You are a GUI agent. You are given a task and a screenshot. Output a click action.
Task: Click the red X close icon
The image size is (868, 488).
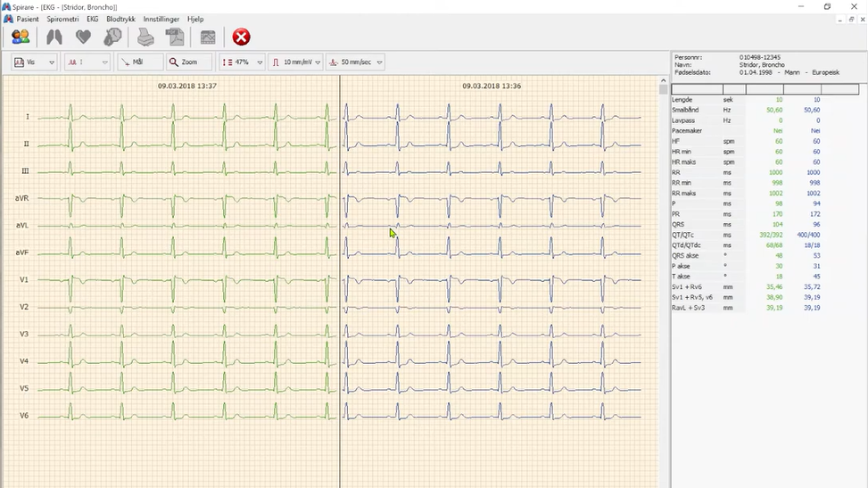[242, 37]
